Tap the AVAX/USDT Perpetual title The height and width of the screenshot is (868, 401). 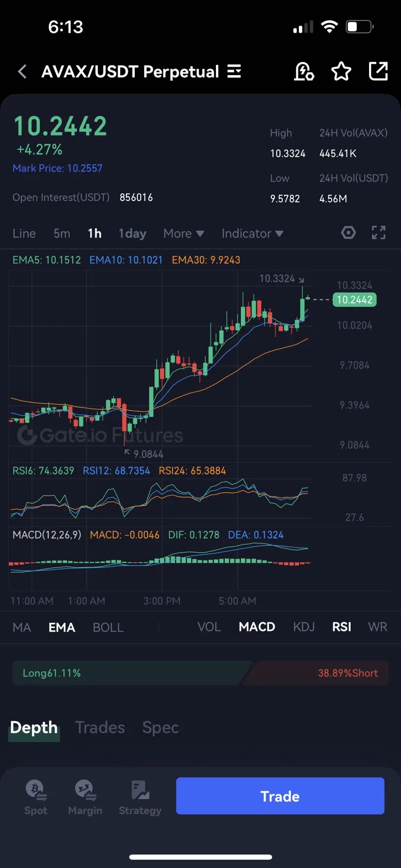(130, 72)
